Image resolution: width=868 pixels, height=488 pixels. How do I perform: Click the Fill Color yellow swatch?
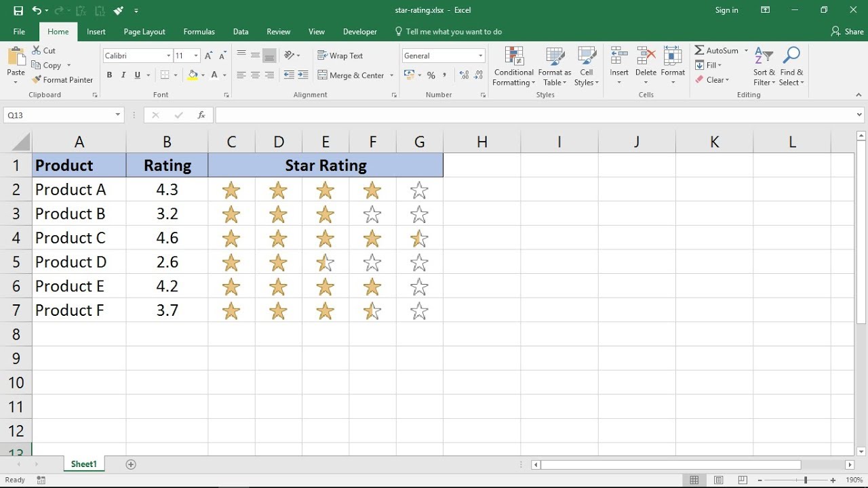pyautogui.click(x=193, y=75)
